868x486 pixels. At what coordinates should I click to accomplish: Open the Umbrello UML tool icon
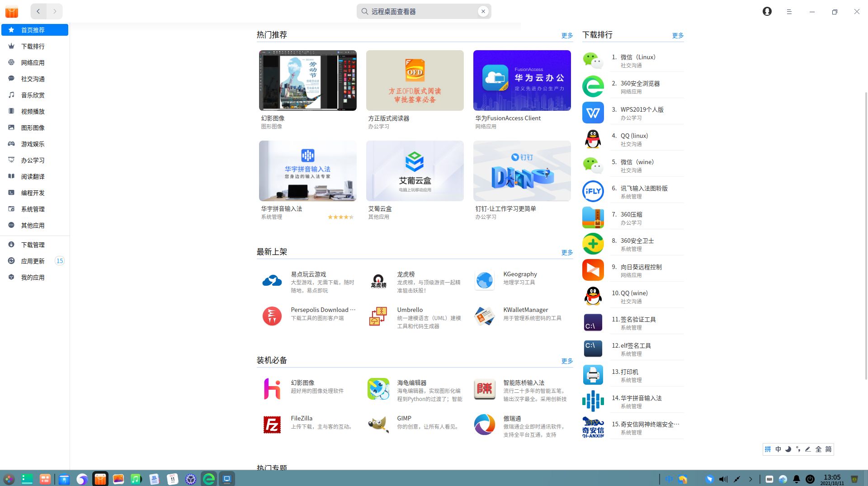pos(378,316)
